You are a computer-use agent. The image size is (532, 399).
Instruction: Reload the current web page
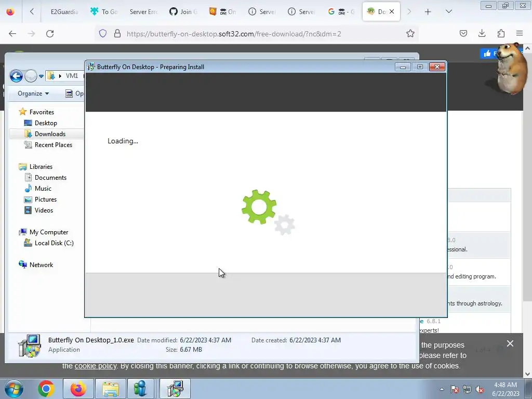click(50, 34)
